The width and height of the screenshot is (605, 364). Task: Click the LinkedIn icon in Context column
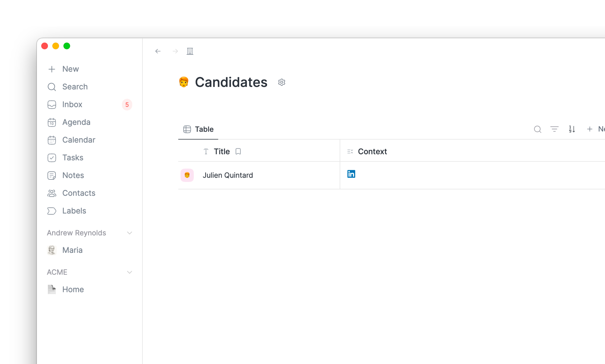click(351, 174)
